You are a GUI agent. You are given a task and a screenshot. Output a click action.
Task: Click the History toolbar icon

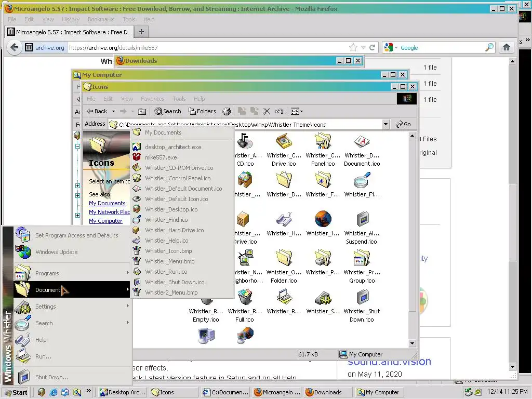click(227, 111)
